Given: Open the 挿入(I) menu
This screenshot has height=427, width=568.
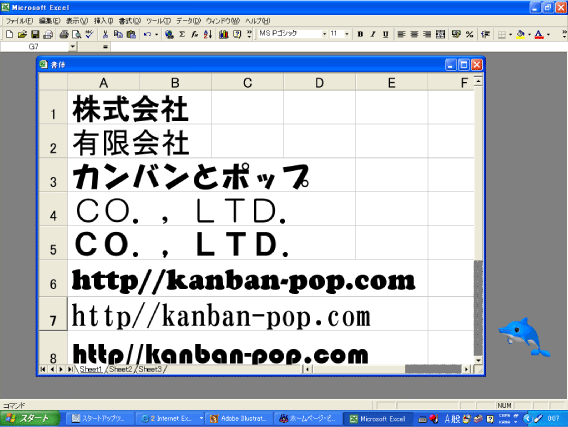Looking at the screenshot, I should pyautogui.click(x=103, y=21).
